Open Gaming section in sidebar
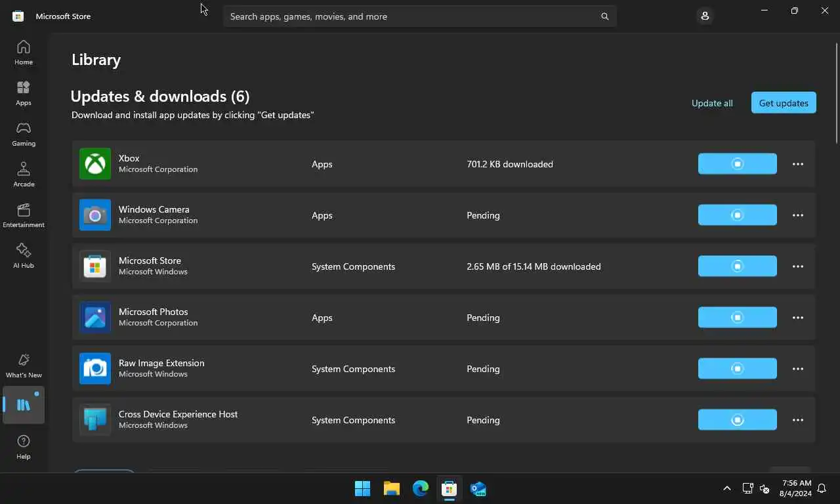 click(23, 134)
